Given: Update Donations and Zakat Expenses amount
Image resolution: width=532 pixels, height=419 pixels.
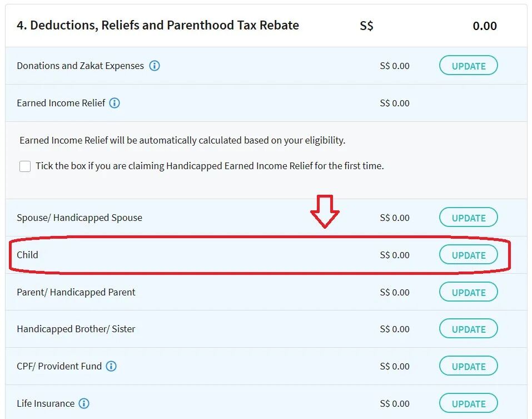Looking at the screenshot, I should pyautogui.click(x=468, y=66).
